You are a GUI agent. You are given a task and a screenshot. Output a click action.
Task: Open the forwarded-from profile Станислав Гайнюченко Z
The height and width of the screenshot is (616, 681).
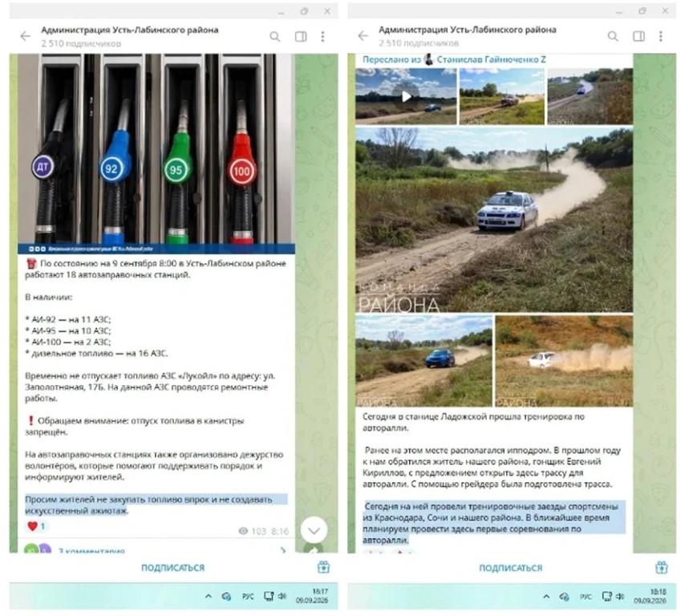[x=491, y=59]
